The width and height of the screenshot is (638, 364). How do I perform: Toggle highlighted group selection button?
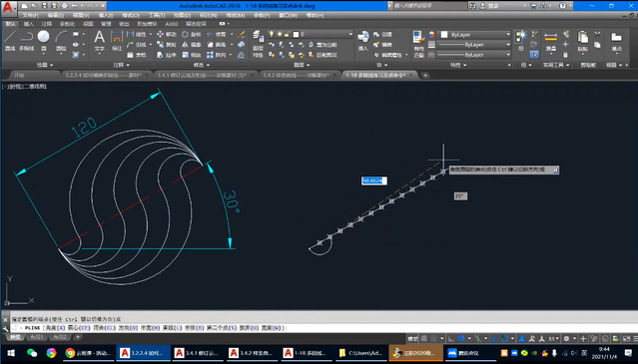pyautogui.click(x=534, y=54)
